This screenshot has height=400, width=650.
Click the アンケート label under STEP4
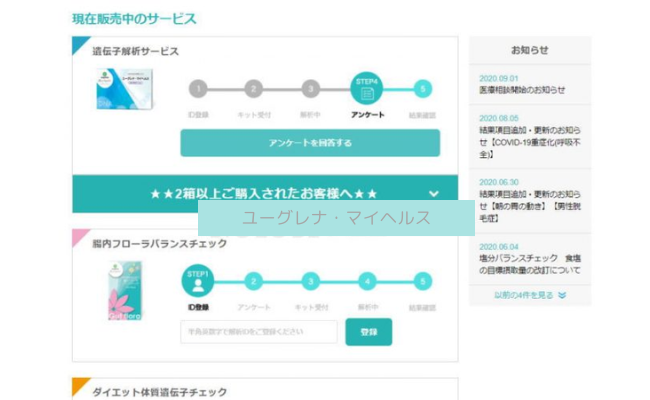tap(367, 115)
